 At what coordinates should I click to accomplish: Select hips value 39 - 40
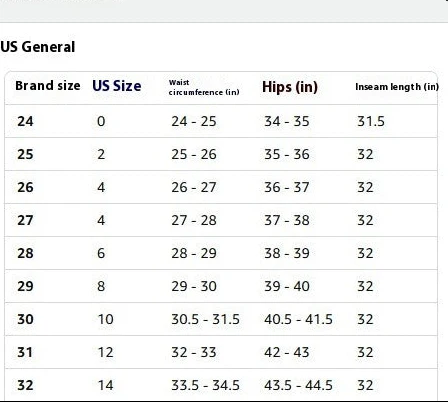[x=287, y=286]
